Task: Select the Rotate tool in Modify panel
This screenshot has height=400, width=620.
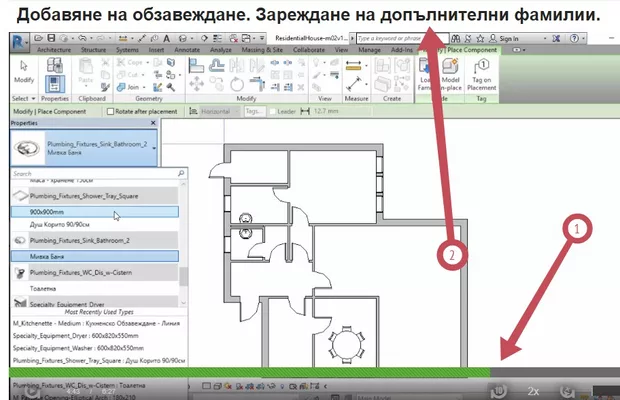Action: (x=237, y=84)
